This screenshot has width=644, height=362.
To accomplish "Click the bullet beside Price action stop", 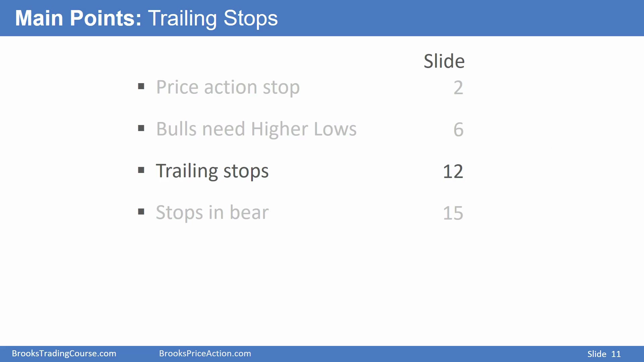I will (141, 86).
